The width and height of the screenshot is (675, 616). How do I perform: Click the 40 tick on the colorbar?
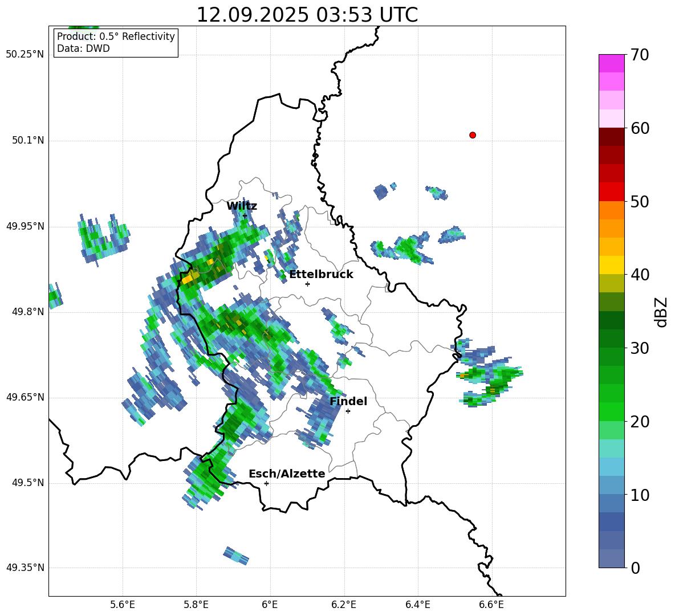pos(640,275)
